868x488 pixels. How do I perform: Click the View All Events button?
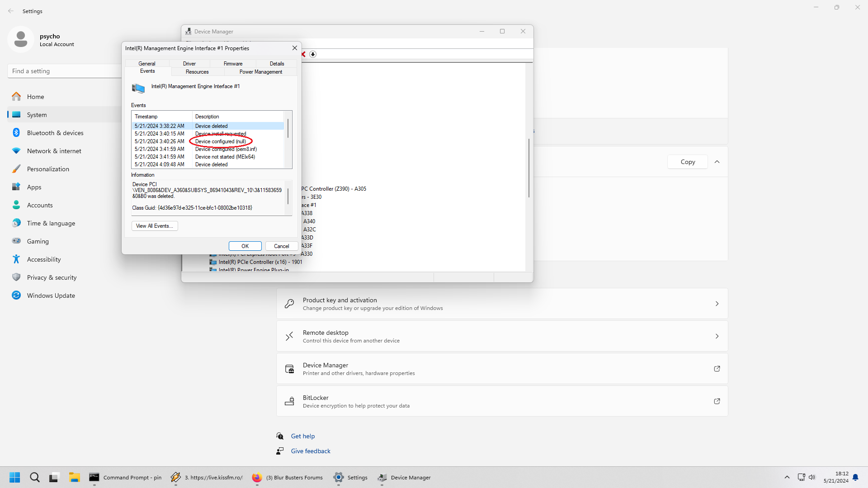click(x=155, y=226)
